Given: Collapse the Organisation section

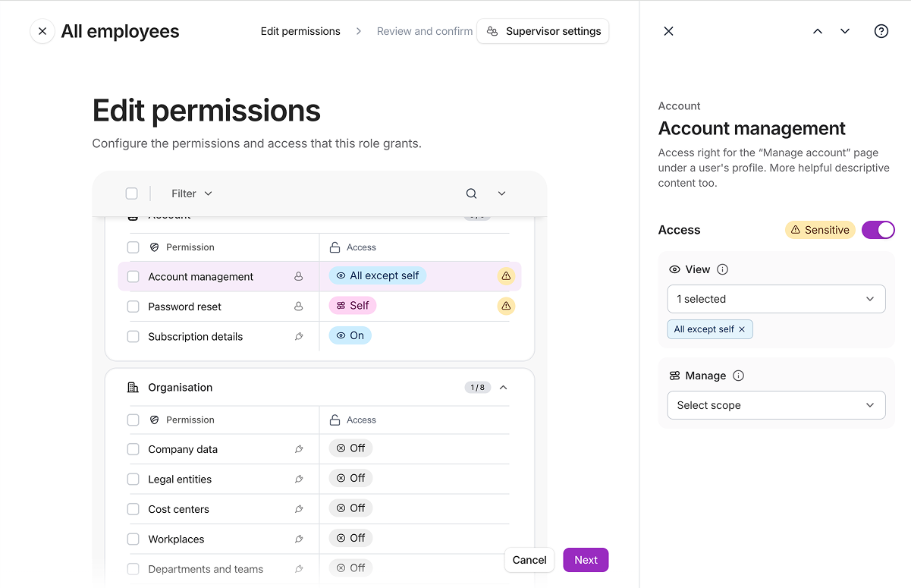Looking at the screenshot, I should pyautogui.click(x=503, y=388).
